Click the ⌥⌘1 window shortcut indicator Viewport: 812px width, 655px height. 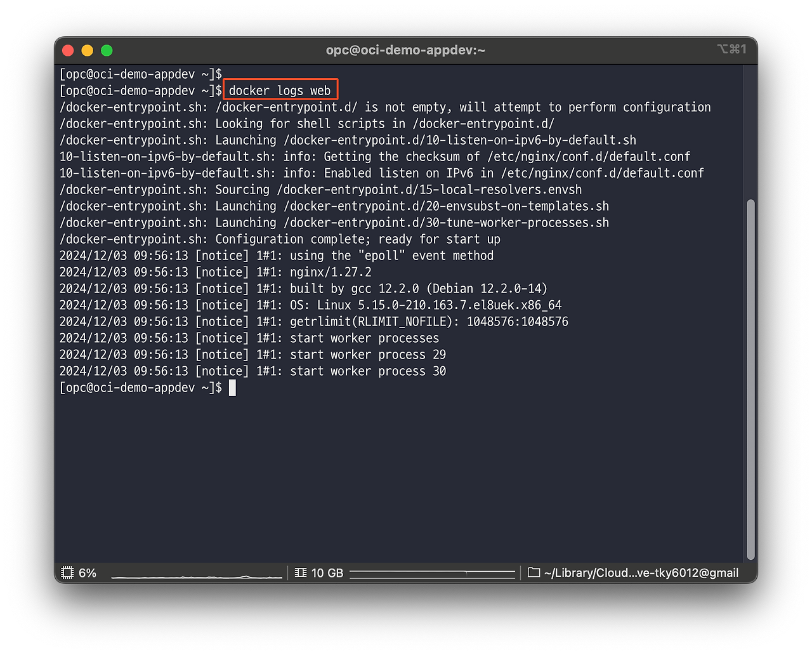[x=731, y=50]
